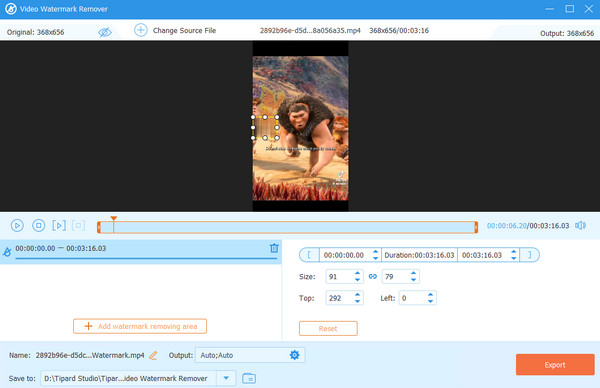Toggle the original preview eye icon
The image size is (600, 388).
pyautogui.click(x=104, y=32)
